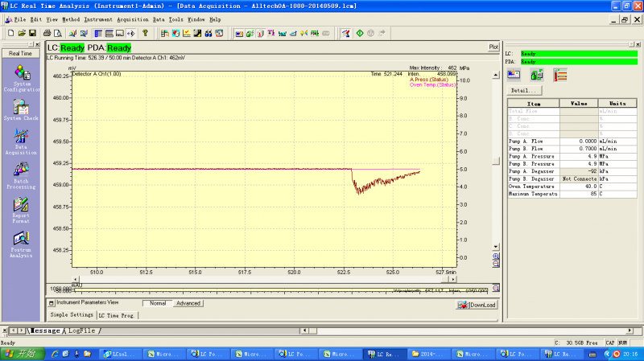The width and height of the screenshot is (644, 361).
Task: Click the Value column header
Action: (579, 104)
